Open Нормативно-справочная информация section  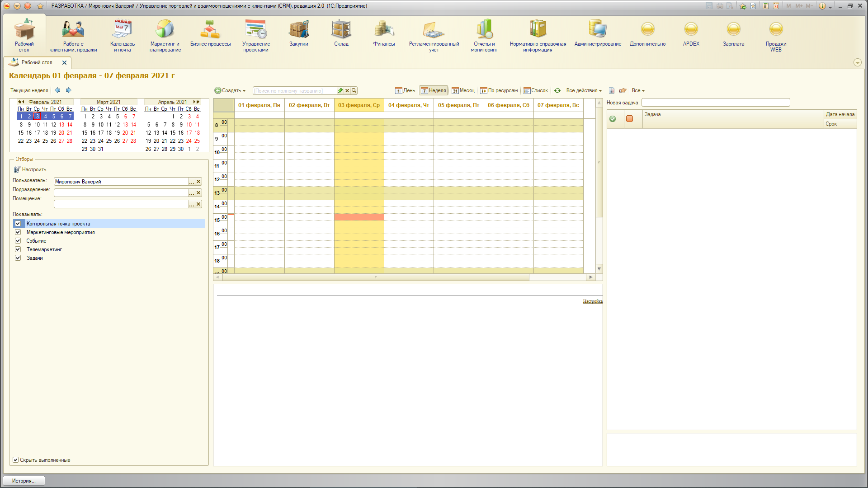click(538, 35)
